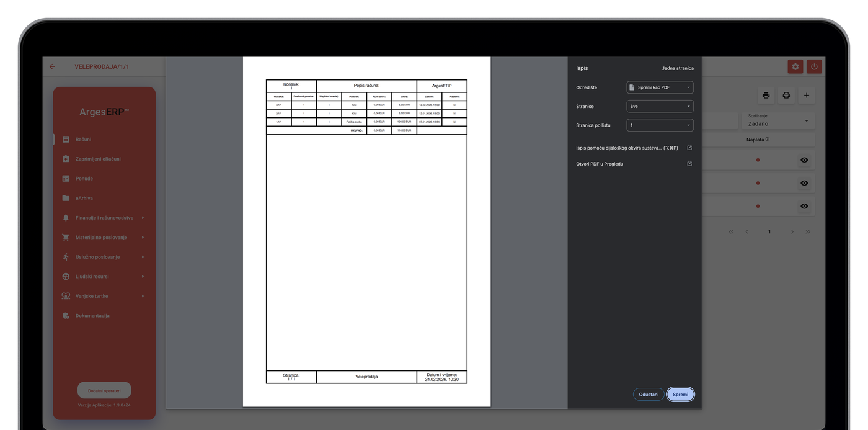Viewport: 868px width, 430px height.
Task: Click the external-link icon beside Otvori PDF u Pregledu
Action: click(689, 164)
